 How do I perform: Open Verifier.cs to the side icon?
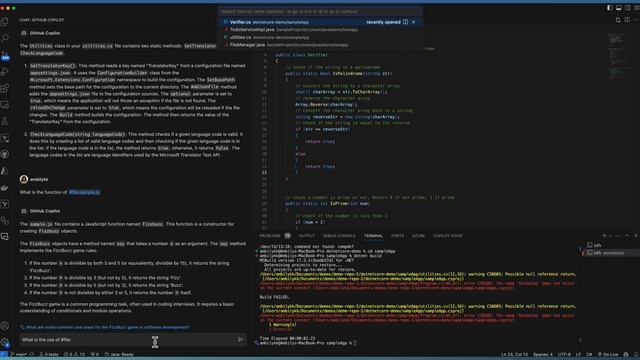(x=405, y=22)
